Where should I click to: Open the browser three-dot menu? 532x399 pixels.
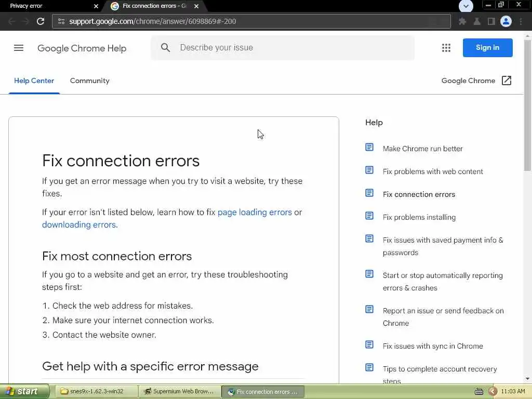click(x=521, y=21)
